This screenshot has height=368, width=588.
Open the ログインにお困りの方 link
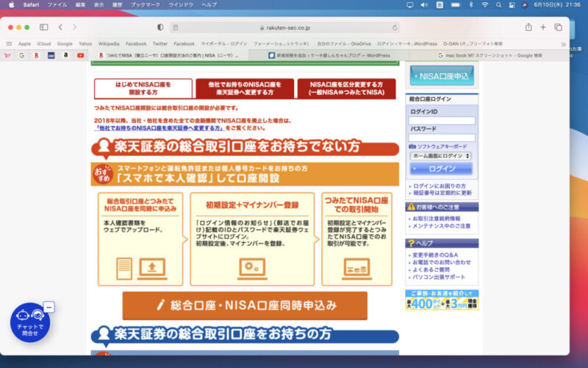439,186
